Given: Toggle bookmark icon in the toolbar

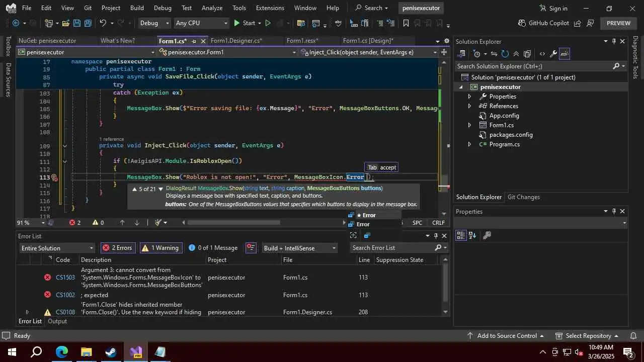Looking at the screenshot, I should [406, 23].
